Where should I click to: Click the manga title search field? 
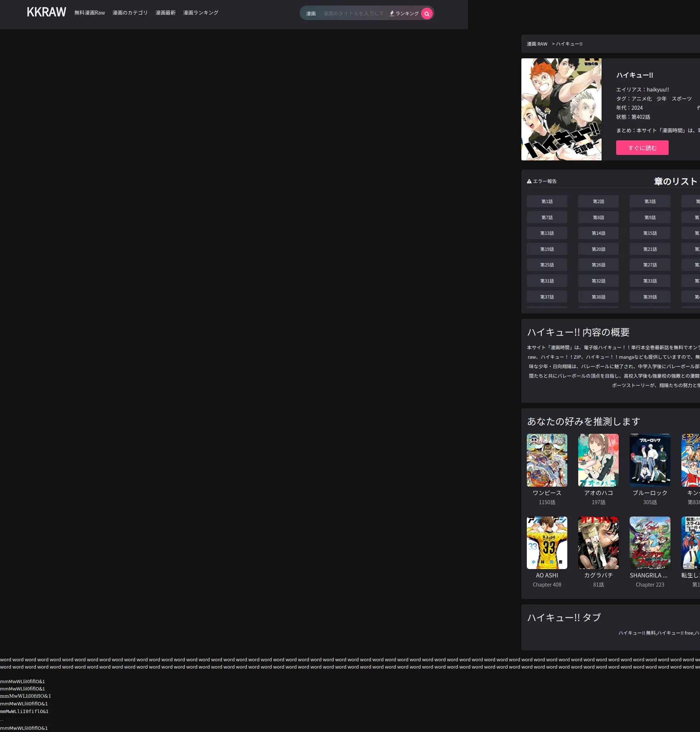353,13
